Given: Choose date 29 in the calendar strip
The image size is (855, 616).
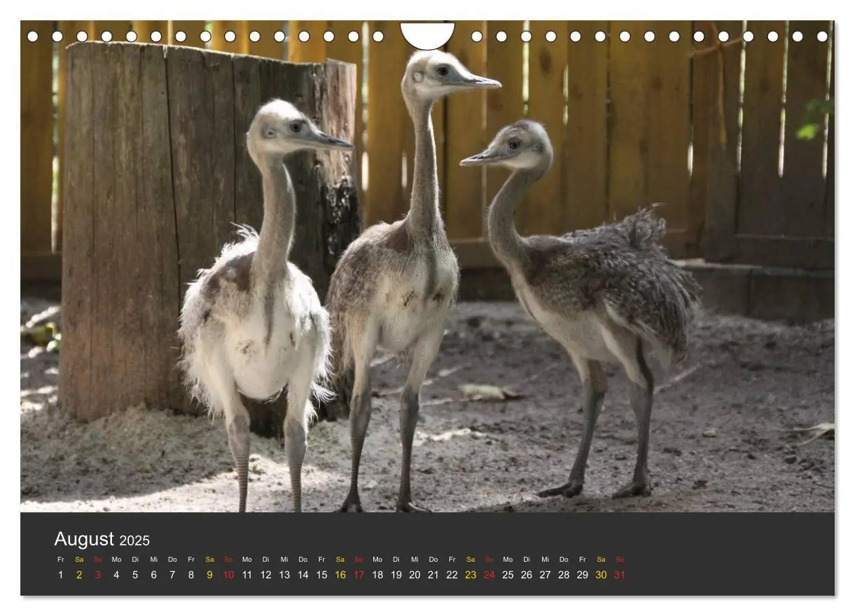Looking at the screenshot, I should (583, 575).
